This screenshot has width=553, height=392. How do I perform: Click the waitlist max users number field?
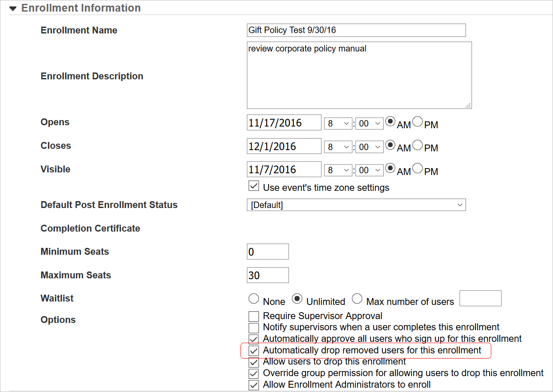pyautogui.click(x=480, y=299)
